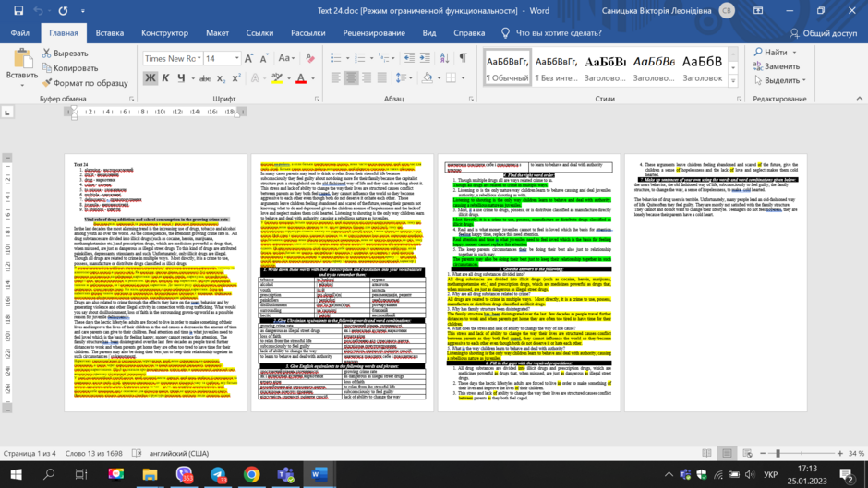
Task: Apply the red font color
Action: (x=301, y=78)
